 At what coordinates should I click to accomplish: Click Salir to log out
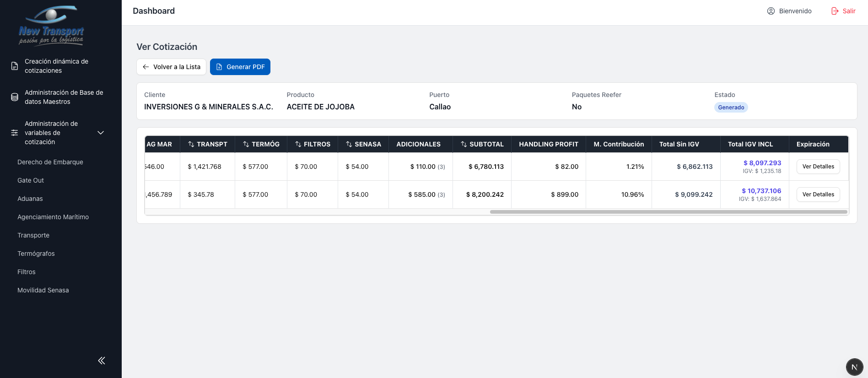coord(843,11)
